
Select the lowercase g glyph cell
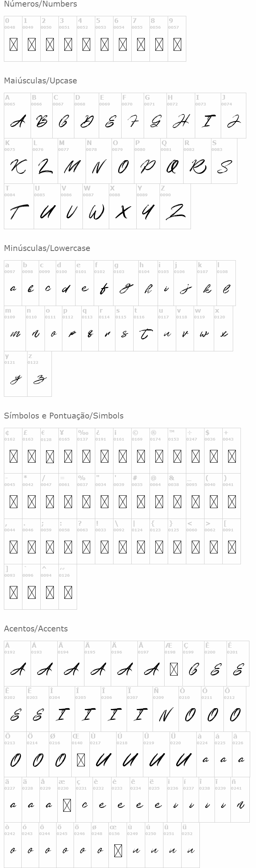(x=125, y=283)
